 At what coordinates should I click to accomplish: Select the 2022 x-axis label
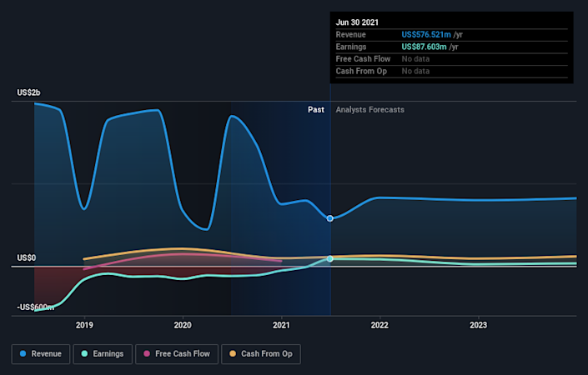[379, 325]
